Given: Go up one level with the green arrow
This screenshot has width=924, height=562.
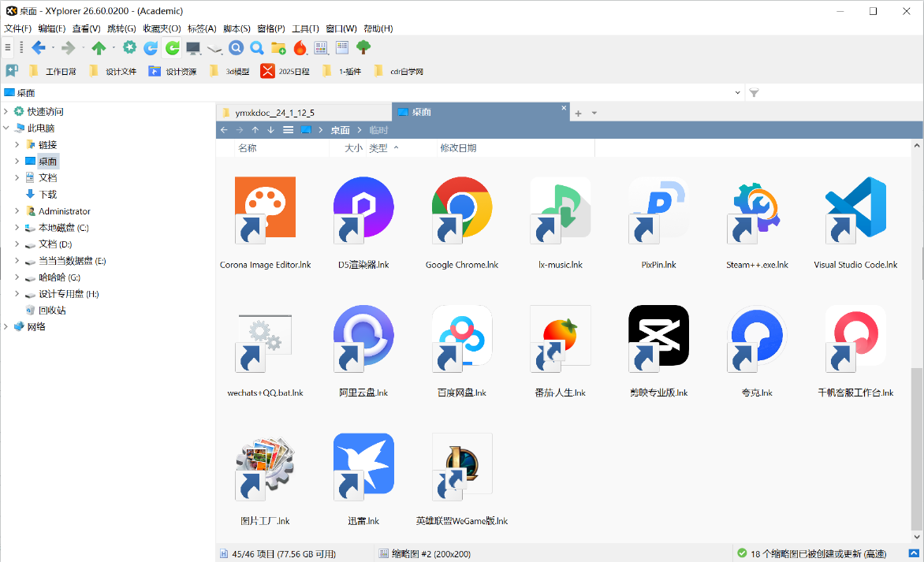Looking at the screenshot, I should (x=99, y=48).
